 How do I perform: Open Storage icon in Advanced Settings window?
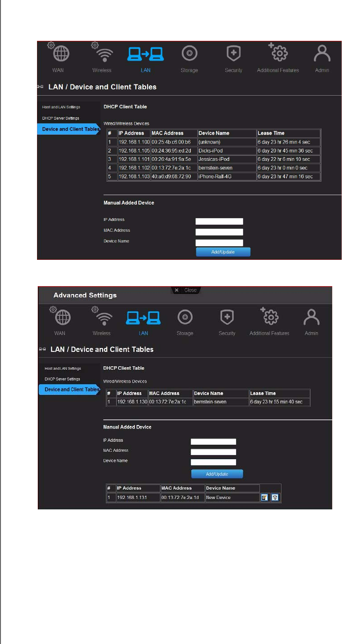(185, 317)
